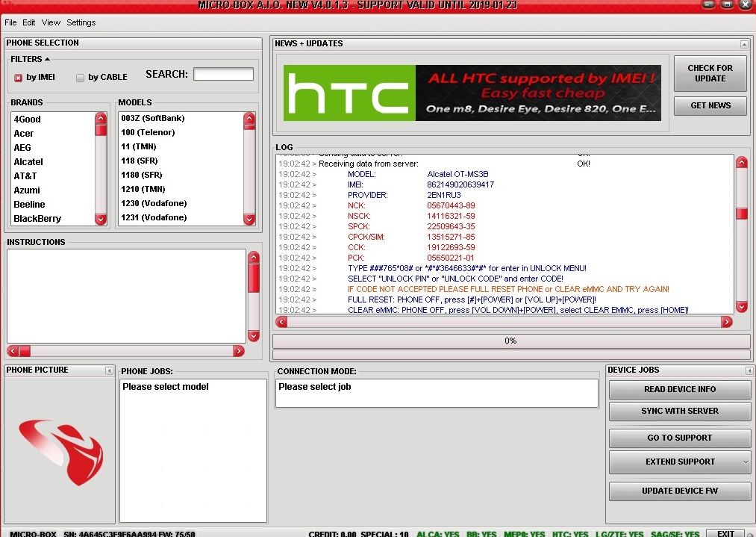Click the log vertical scrollbar thumb
The width and height of the screenshot is (756, 537).
click(742, 214)
